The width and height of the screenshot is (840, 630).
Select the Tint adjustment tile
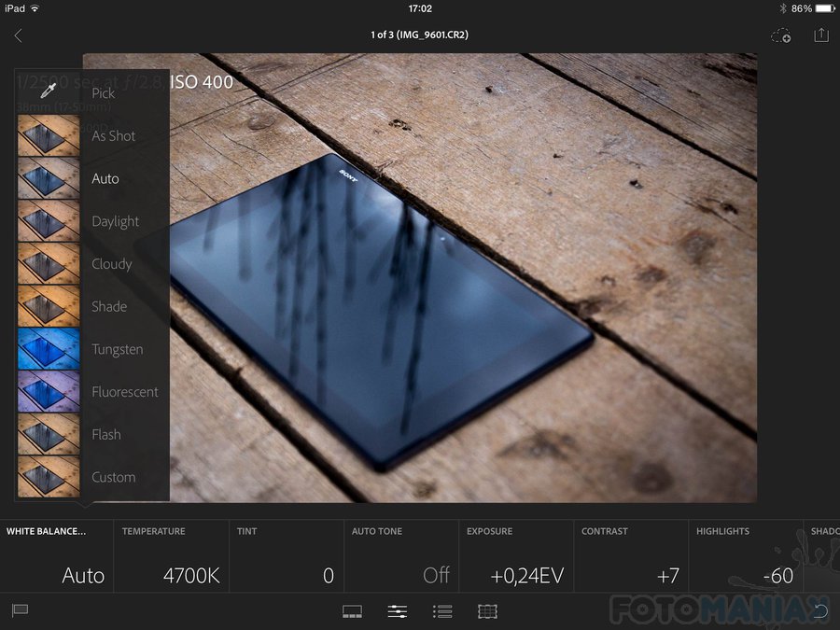(x=287, y=556)
